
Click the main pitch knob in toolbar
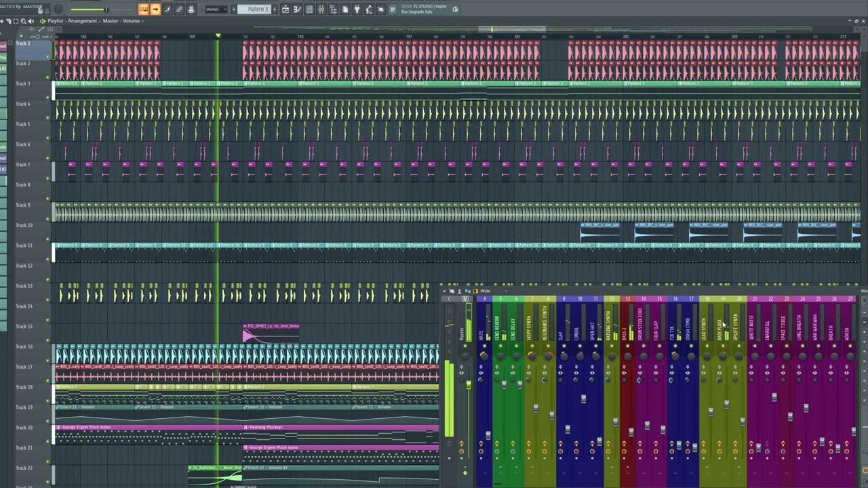(x=57, y=9)
